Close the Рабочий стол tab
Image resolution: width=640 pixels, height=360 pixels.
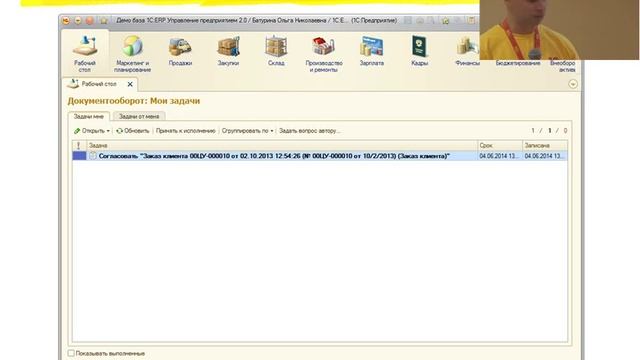(130, 84)
